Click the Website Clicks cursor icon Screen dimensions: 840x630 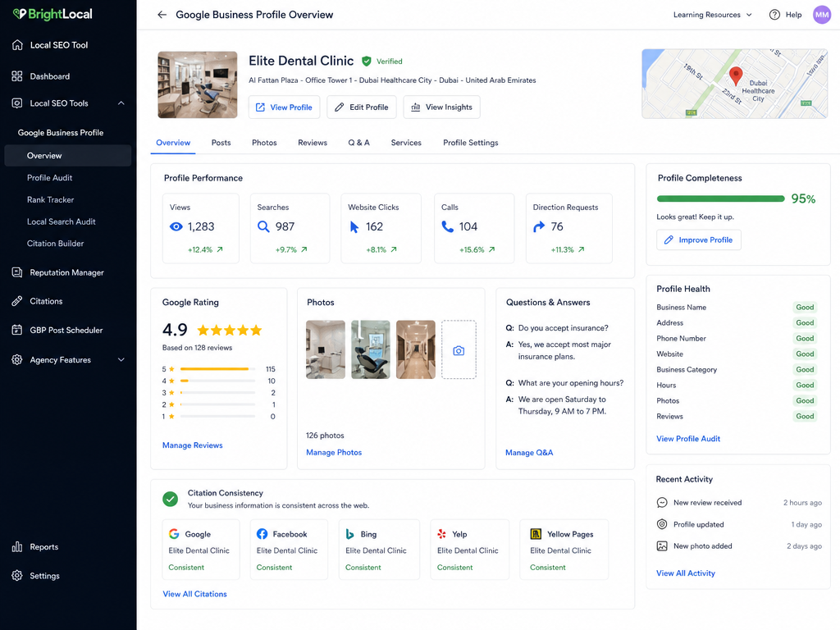tap(354, 226)
